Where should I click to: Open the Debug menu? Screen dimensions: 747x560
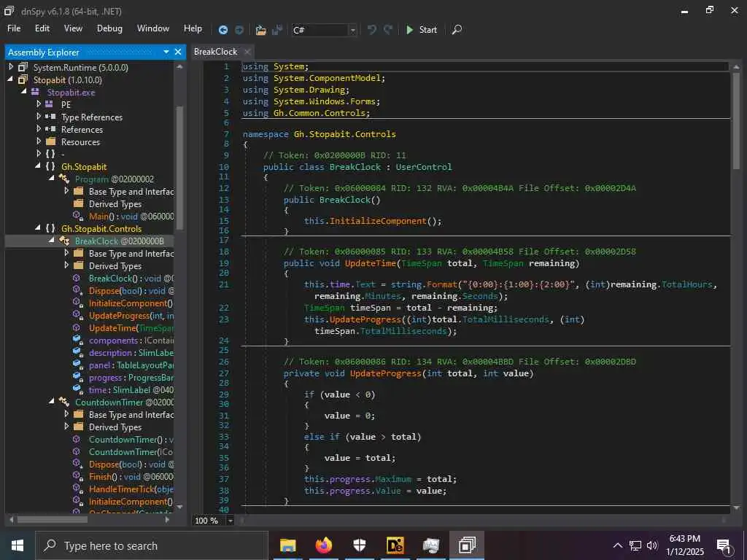[x=109, y=28]
